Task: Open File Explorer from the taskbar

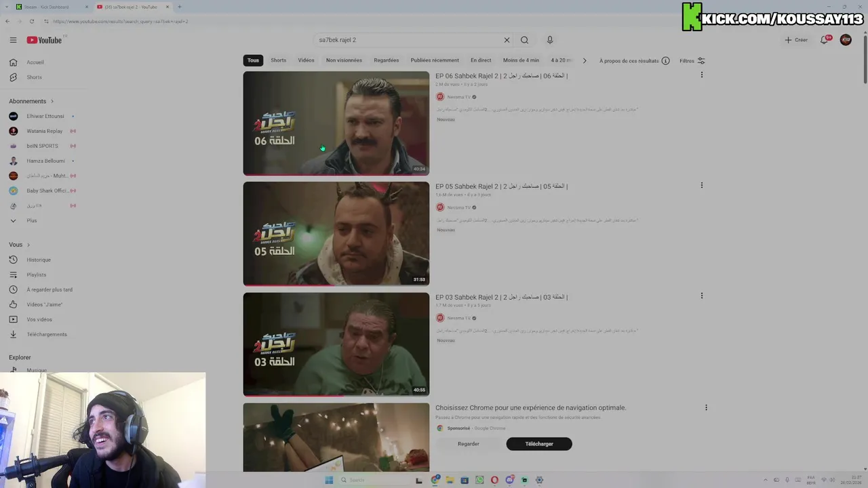Action: (450, 480)
